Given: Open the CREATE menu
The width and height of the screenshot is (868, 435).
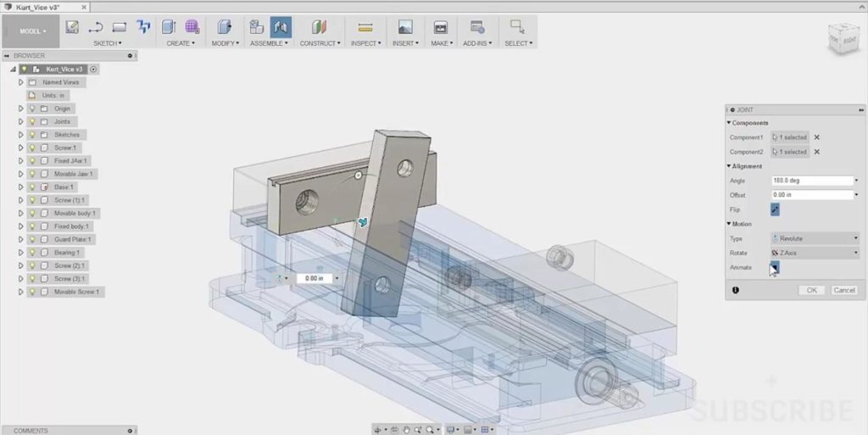Looking at the screenshot, I should pyautogui.click(x=181, y=43).
